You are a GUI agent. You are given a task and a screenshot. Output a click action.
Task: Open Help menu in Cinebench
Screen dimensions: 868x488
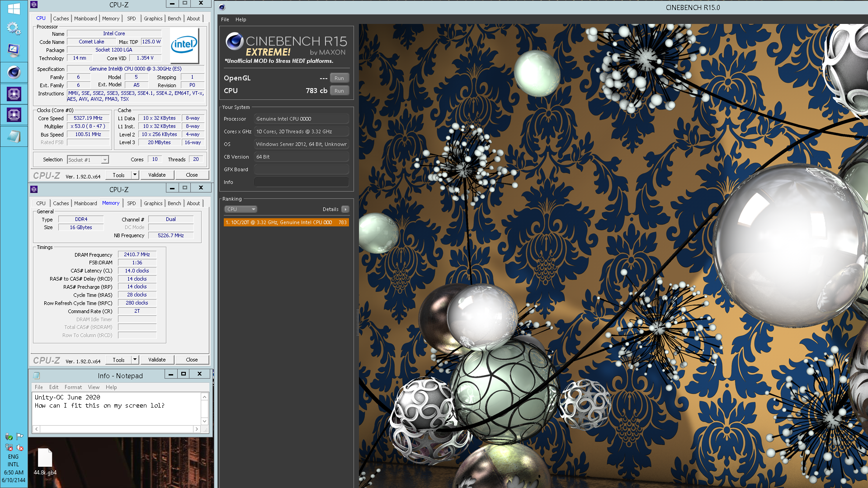[x=241, y=19]
